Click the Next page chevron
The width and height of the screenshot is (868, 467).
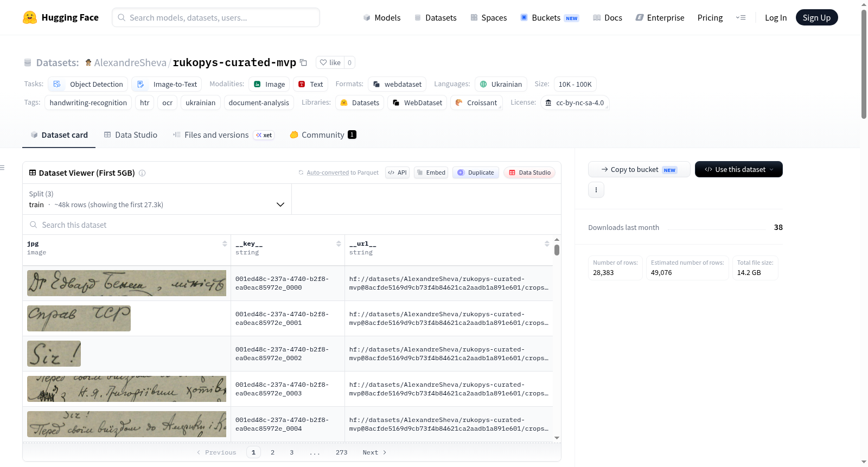385,452
